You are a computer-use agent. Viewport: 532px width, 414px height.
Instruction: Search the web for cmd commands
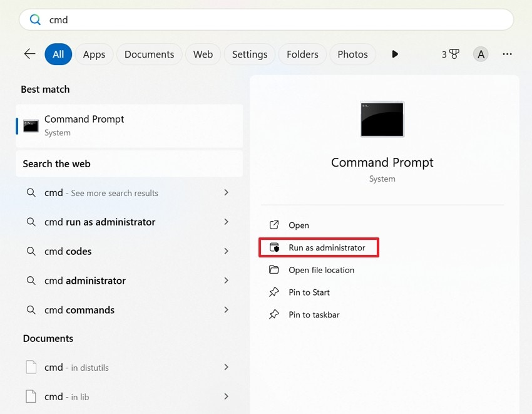(x=78, y=309)
